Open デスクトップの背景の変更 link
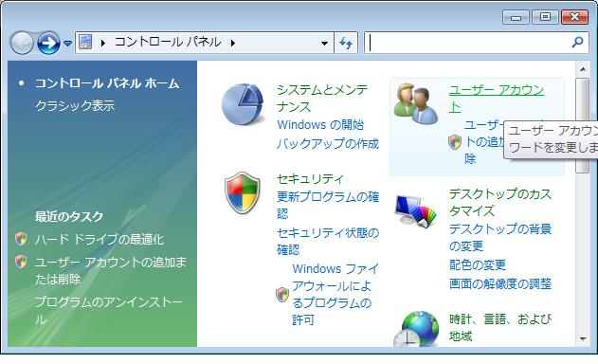Viewport: 598px width, 364px height. pyautogui.click(x=500, y=237)
